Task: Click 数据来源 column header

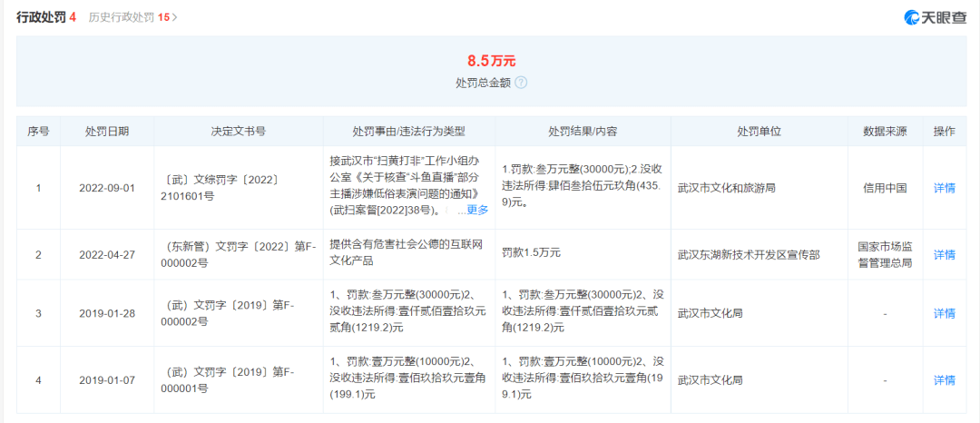Action: point(884,132)
